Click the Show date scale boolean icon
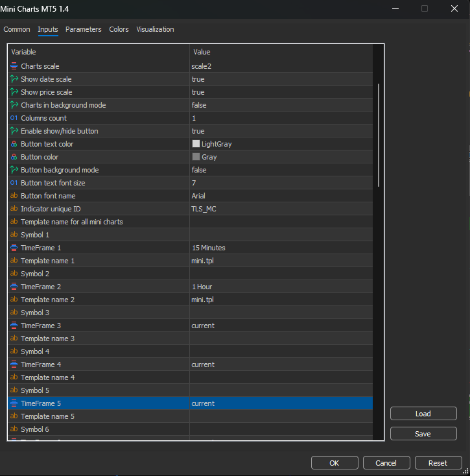Screen dimensions: 470x476 (14, 79)
